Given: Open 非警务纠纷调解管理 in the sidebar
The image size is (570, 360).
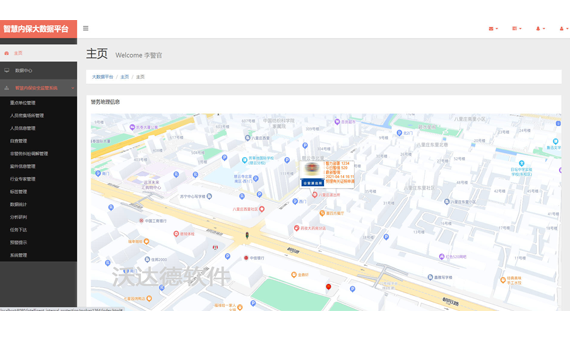Looking at the screenshot, I should click(x=29, y=154).
